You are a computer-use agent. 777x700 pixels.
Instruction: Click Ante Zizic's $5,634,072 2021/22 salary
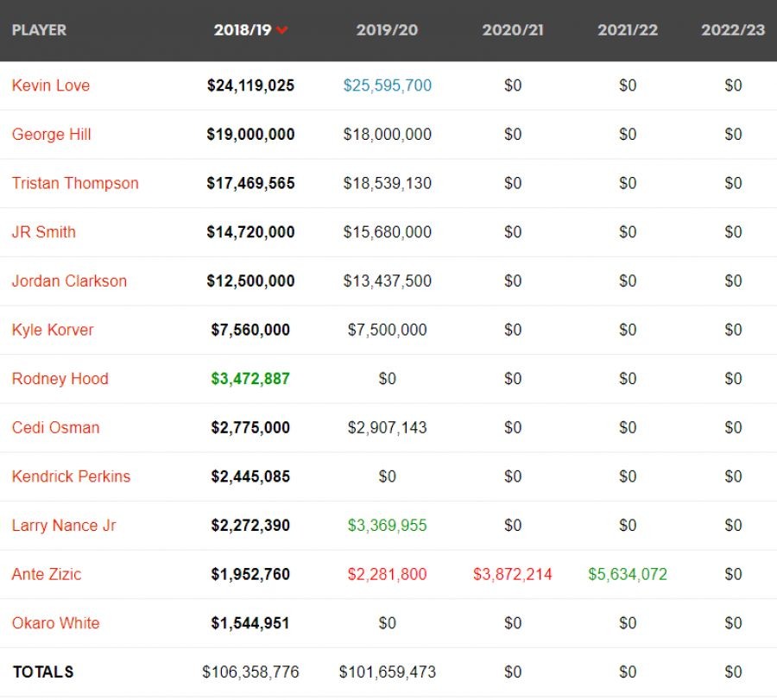click(628, 574)
